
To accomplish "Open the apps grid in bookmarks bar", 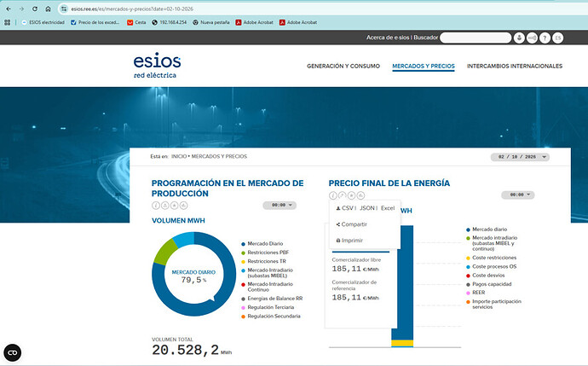I will tap(7, 22).
